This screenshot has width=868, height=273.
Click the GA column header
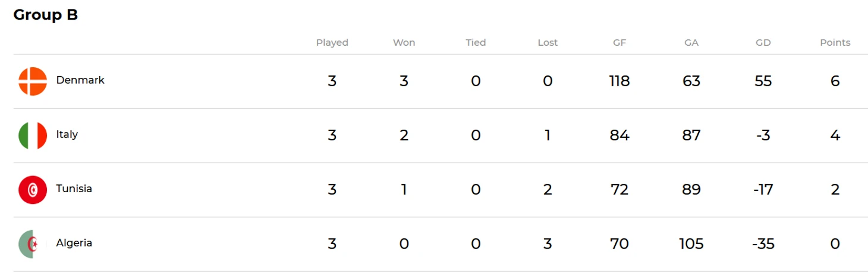coord(691,43)
